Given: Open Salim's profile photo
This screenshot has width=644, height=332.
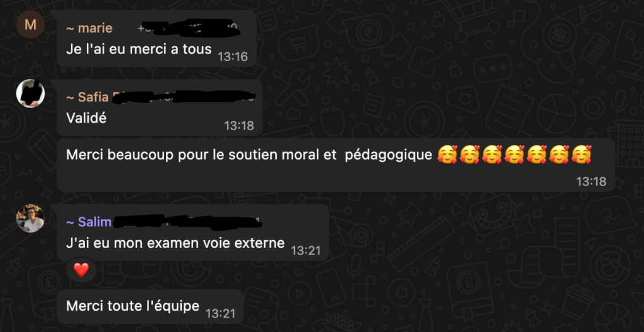Looking at the screenshot, I should [30, 218].
